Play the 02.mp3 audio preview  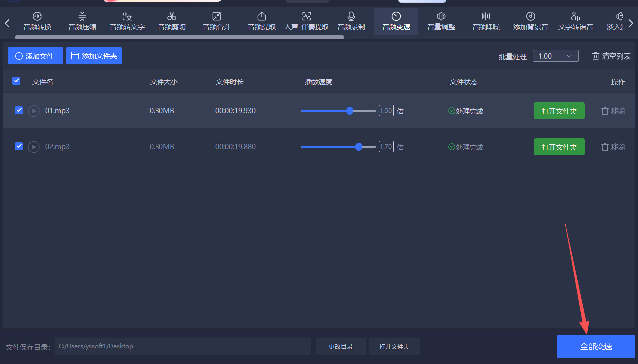[34, 147]
